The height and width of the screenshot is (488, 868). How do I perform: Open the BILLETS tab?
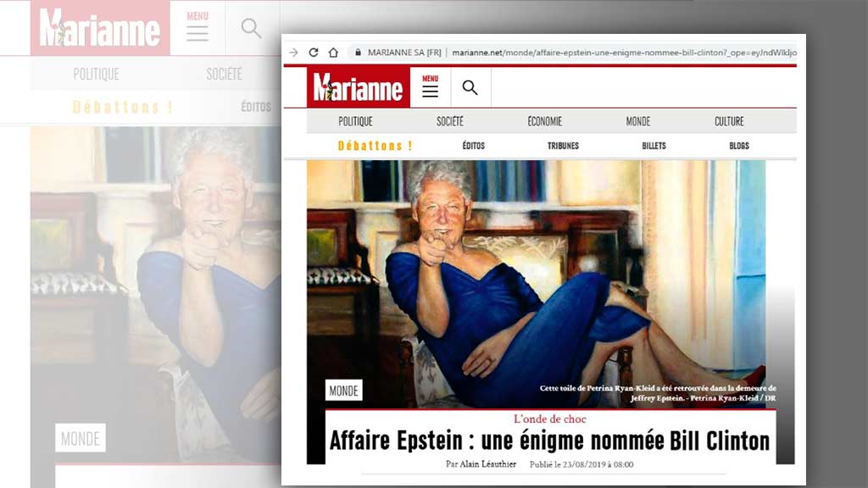(654, 146)
